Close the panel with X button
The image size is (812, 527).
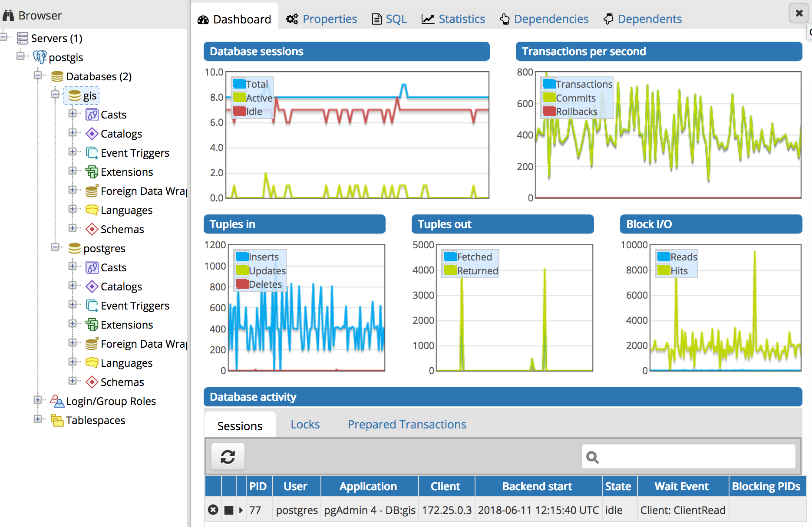click(x=799, y=13)
